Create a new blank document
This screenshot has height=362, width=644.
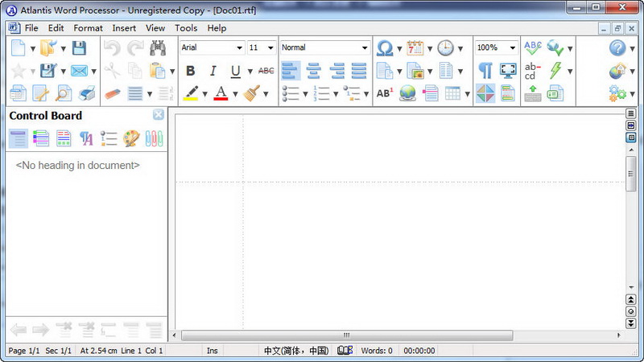[x=18, y=48]
